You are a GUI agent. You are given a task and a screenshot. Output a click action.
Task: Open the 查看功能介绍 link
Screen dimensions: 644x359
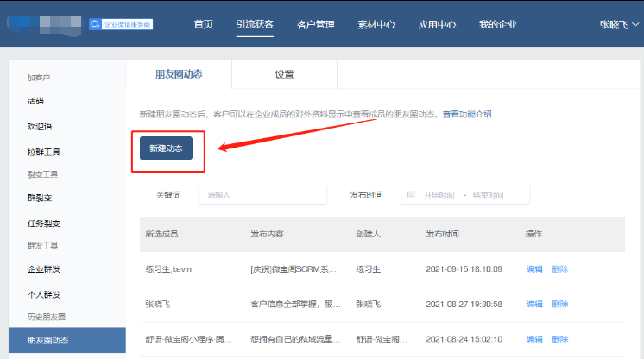[467, 114]
